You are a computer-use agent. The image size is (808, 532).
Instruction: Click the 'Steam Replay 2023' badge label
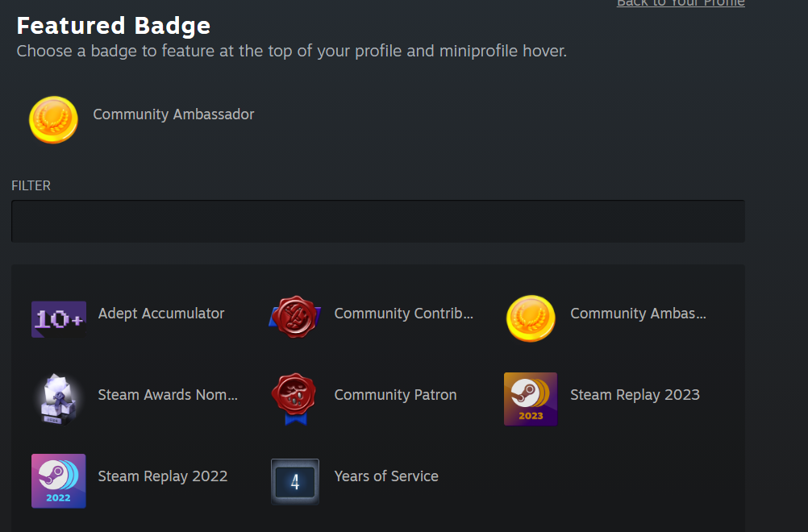pos(635,395)
